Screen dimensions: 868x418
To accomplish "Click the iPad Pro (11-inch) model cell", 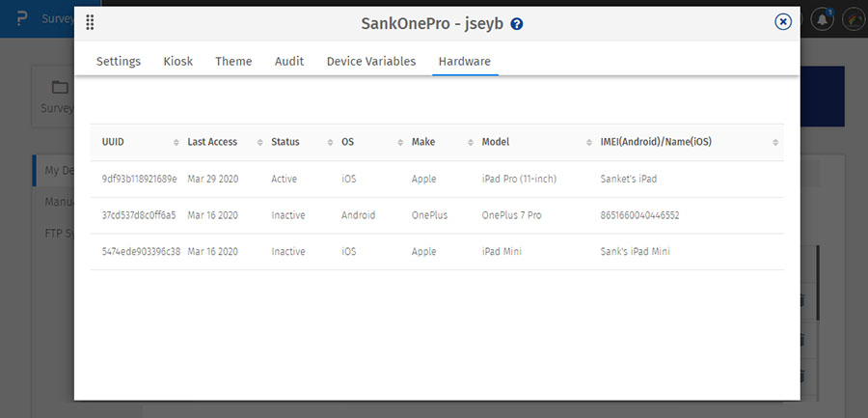I will click(x=519, y=179).
